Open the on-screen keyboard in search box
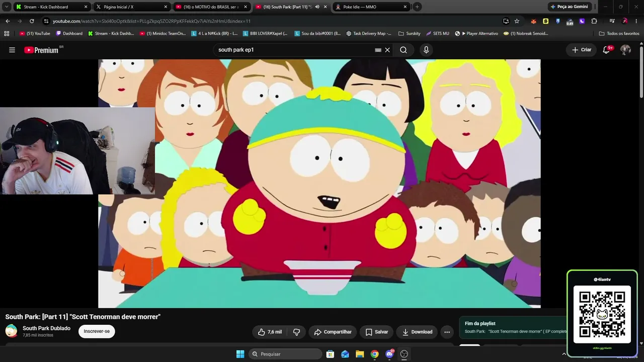Viewport: 644px width, 362px height. point(378,50)
